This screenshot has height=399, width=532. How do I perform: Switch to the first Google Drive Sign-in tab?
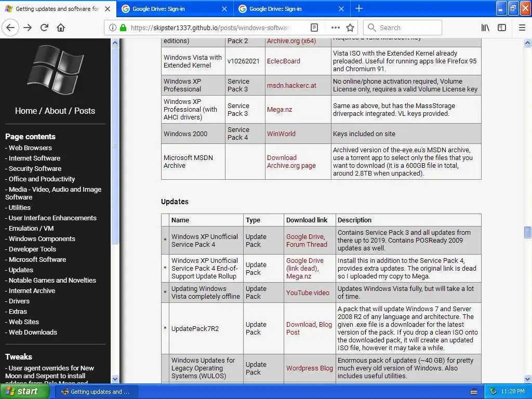[175, 9]
